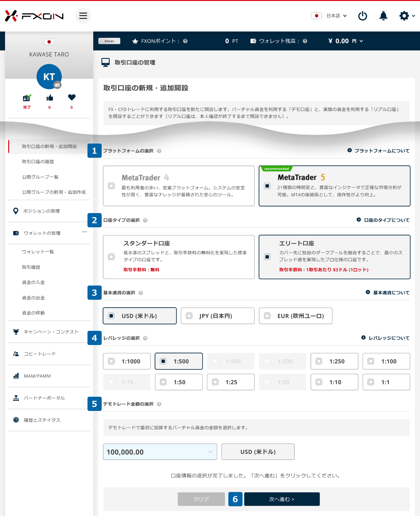Click プラットフォームの選択 help icon
Screen dimensions: 420x516
(159, 151)
